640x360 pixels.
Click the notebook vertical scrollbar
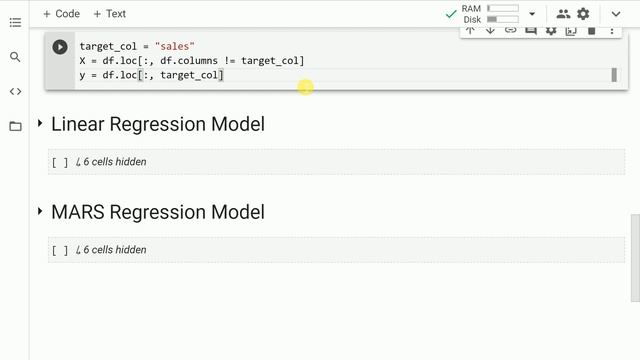tap(635, 258)
